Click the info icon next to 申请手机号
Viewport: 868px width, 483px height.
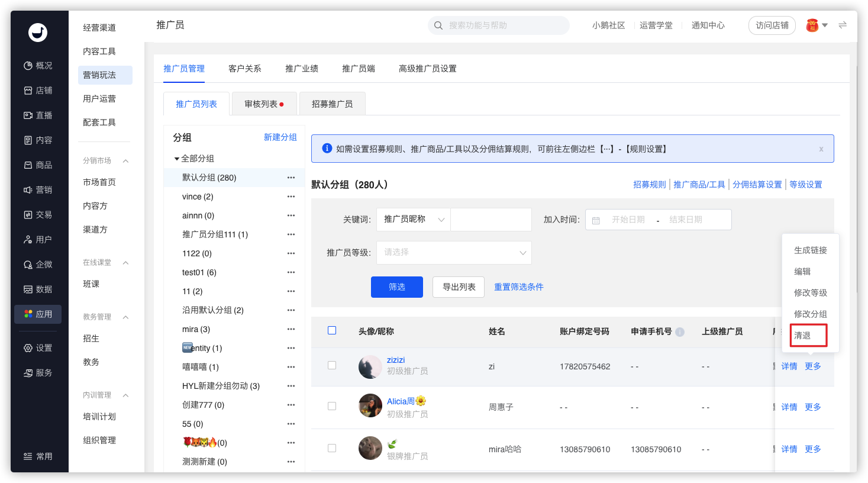(x=680, y=332)
